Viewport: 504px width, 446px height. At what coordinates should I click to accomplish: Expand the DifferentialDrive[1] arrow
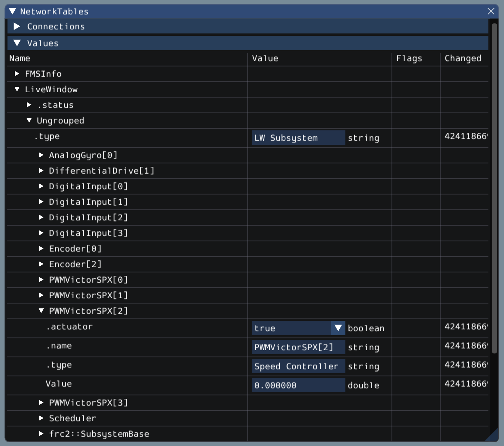click(41, 171)
